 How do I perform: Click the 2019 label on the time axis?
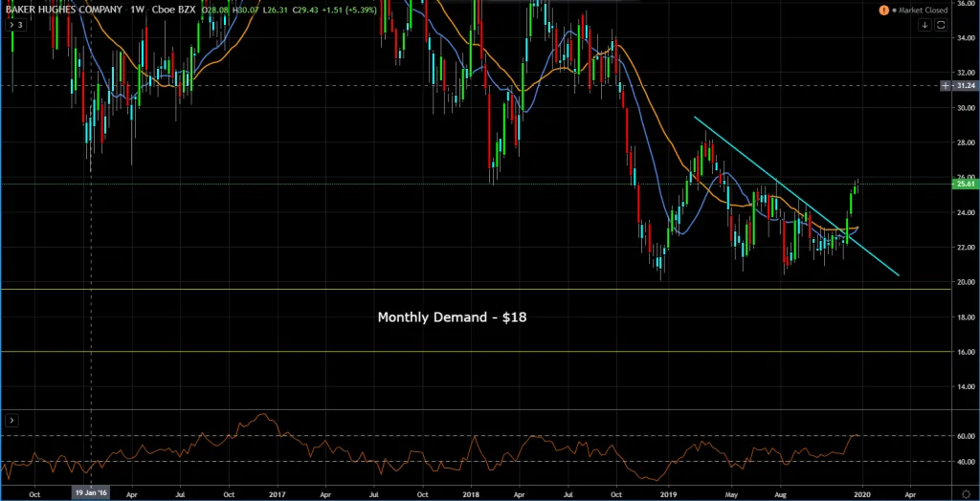pos(668,493)
